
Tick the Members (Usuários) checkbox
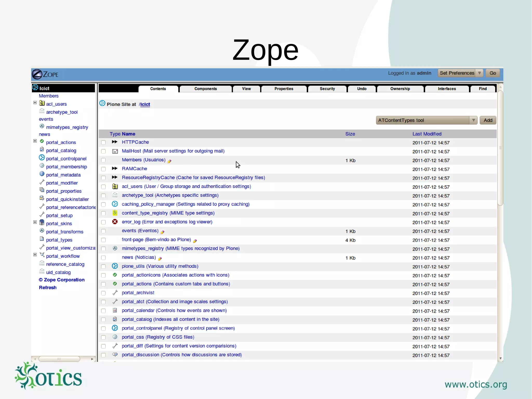103,160
